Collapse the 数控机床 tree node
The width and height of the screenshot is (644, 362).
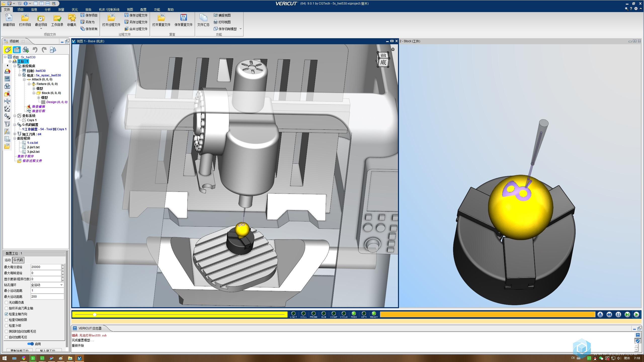(15, 66)
